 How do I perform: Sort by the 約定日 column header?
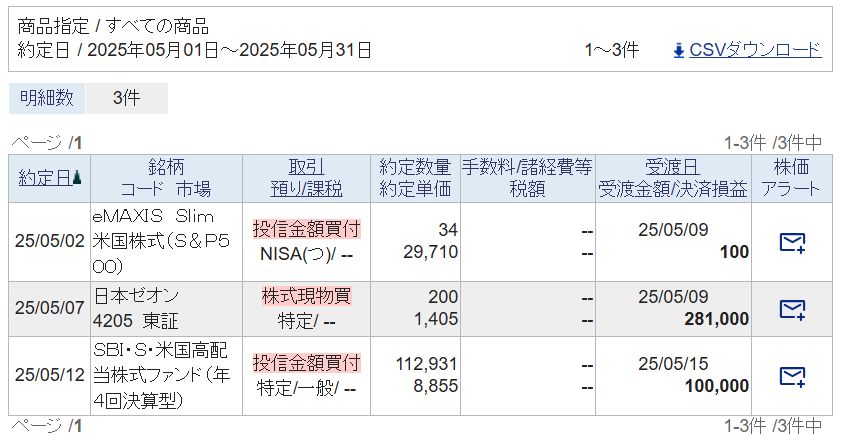click(44, 178)
